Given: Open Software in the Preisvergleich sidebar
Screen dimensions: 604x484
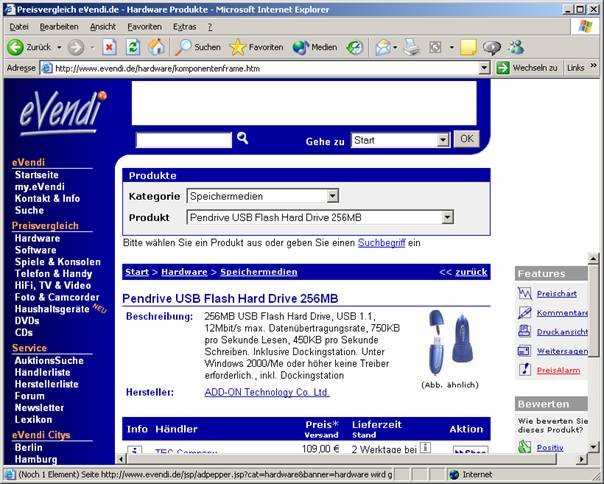Looking at the screenshot, I should 35,250.
